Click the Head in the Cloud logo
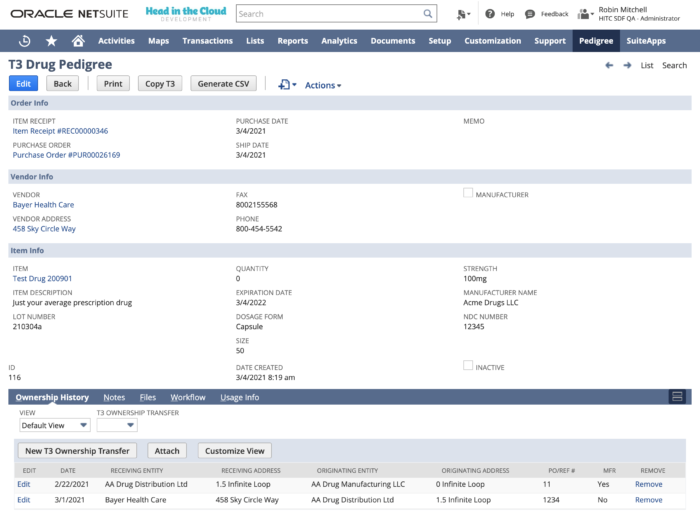The image size is (700, 522). 186,13
